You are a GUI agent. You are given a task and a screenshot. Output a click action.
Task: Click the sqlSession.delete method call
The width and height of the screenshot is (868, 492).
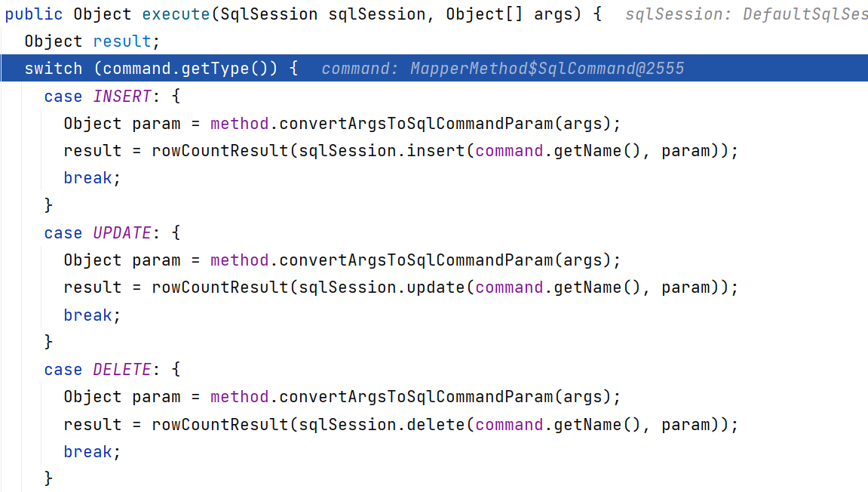382,424
